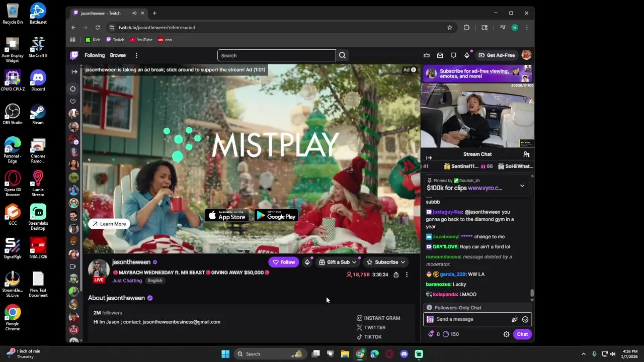Open the Twitch notifications inbox icon
Viewport: 644px width, 362px height.
point(440,55)
